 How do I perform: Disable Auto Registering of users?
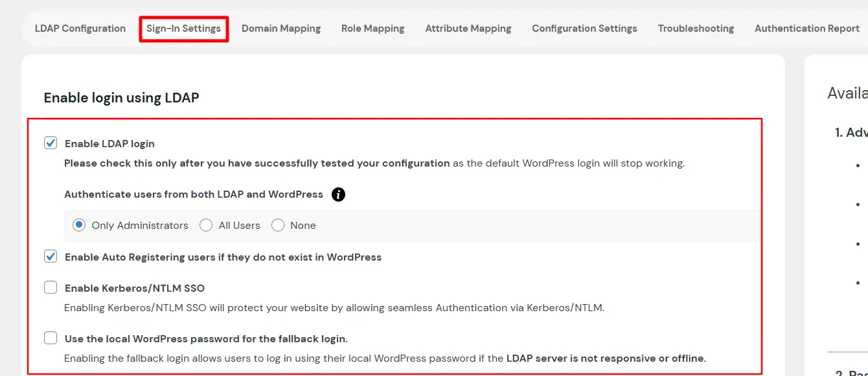pos(50,256)
